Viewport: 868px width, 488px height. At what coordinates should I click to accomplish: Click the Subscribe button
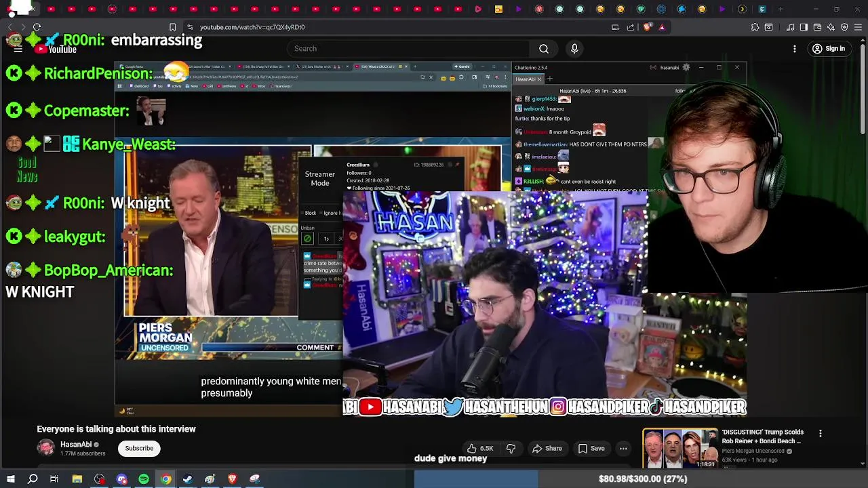[139, 448]
